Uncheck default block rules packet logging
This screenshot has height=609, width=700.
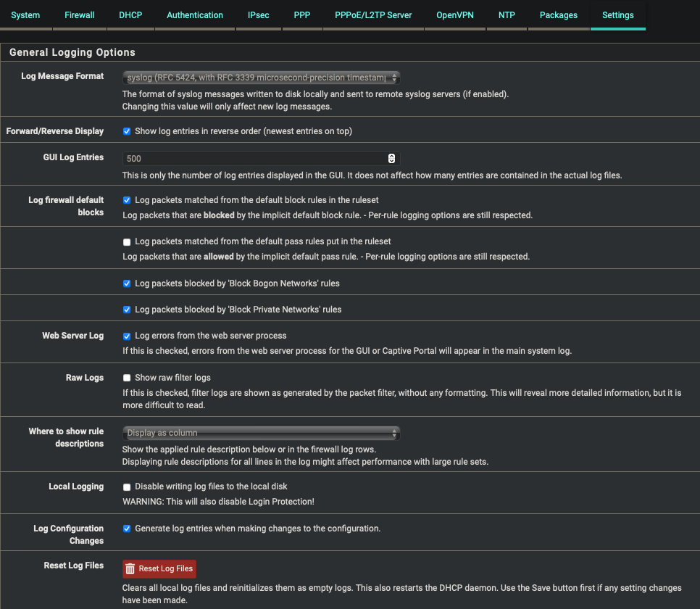click(127, 201)
